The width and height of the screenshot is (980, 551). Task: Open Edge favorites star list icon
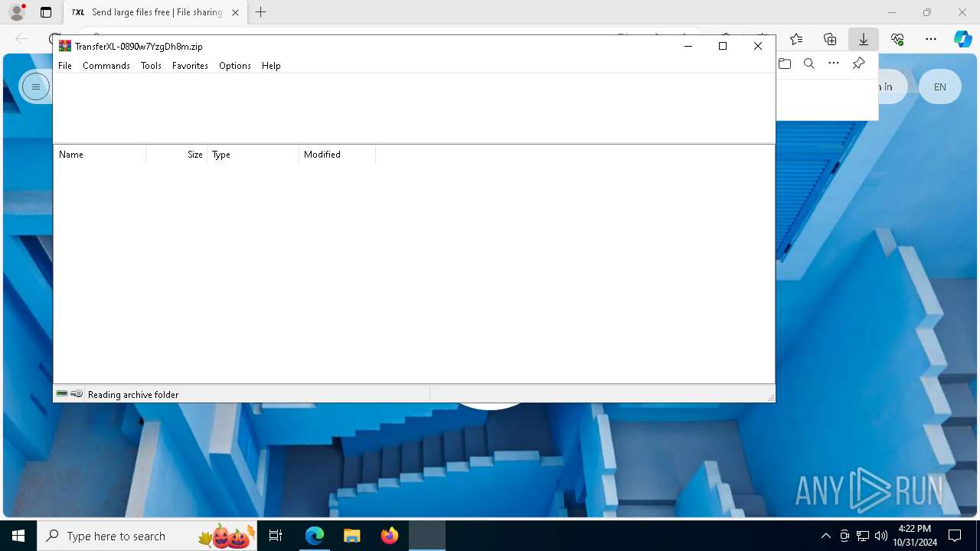tap(796, 39)
